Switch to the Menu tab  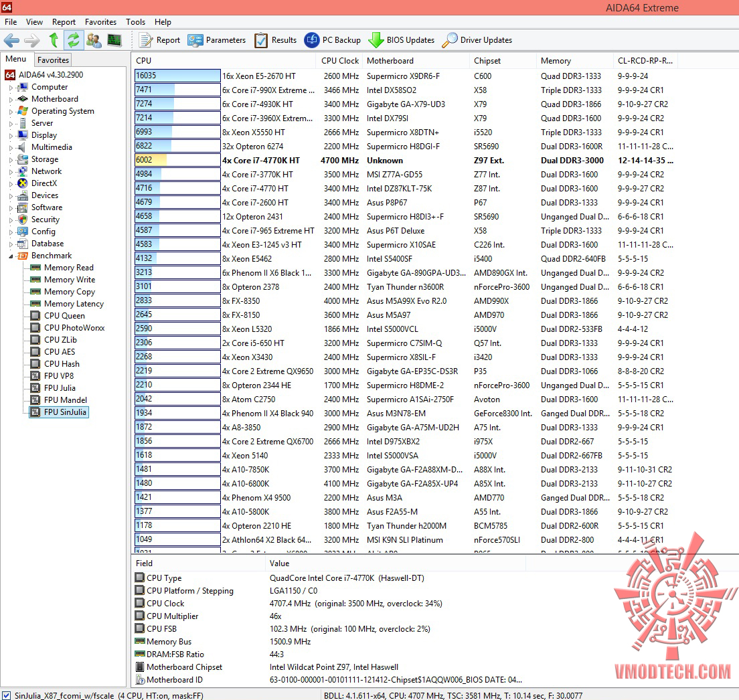16,59
